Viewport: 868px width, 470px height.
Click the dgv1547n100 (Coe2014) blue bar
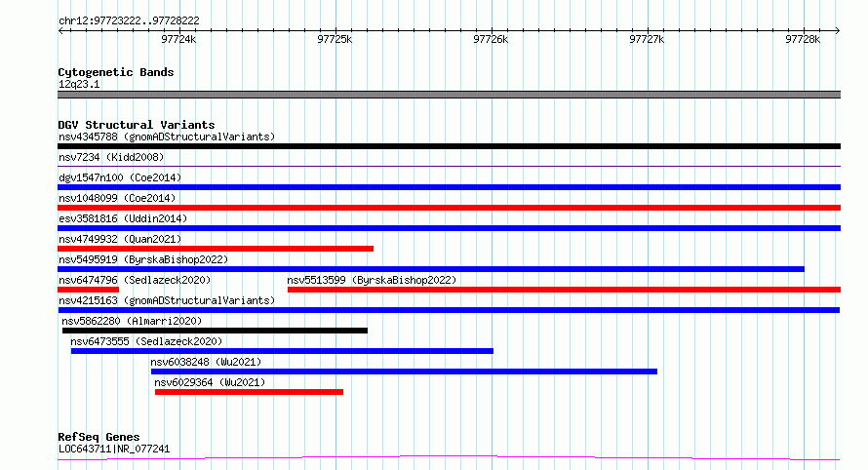449,187
